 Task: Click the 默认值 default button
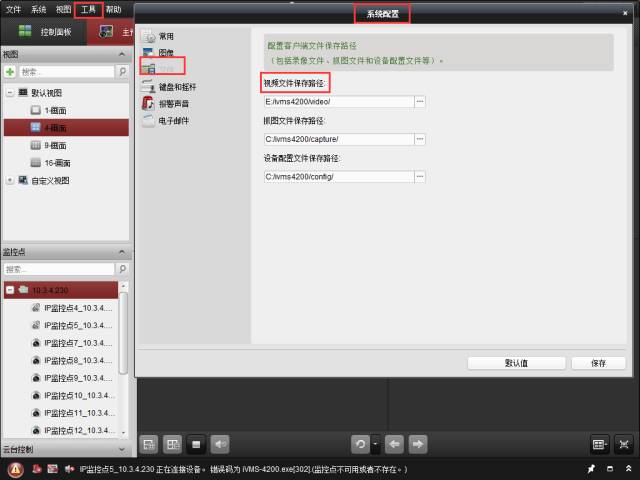(x=517, y=363)
